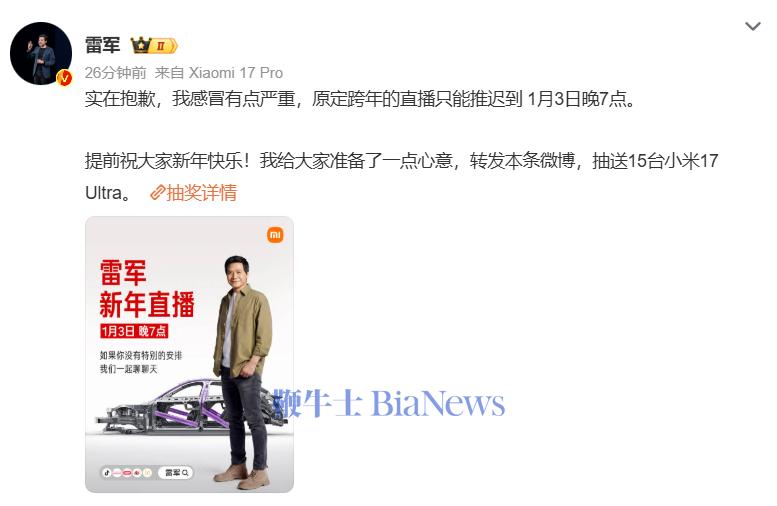777x506 pixels.
Task: Click the red 1月3日 晚7点 date tag
Action: pos(134,331)
